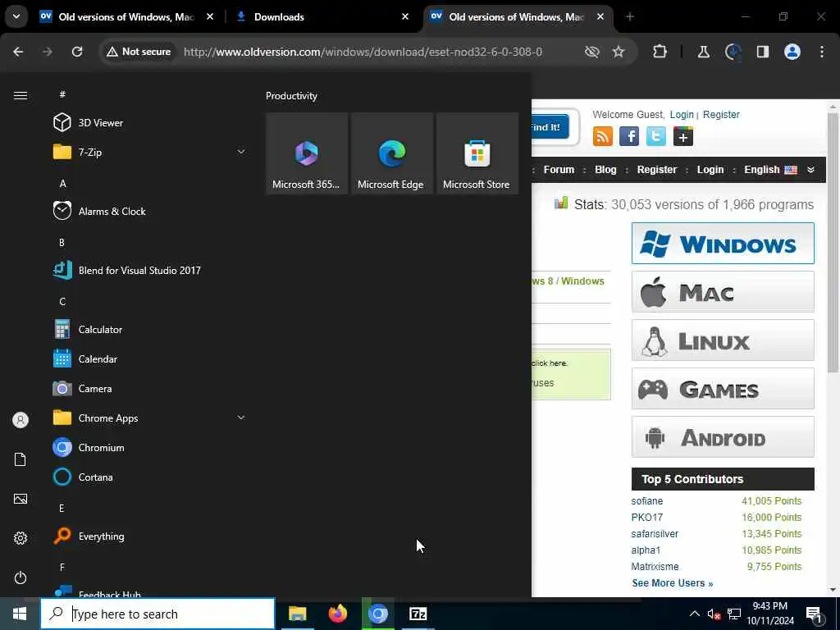Open the tab search dropdown arrow
Viewport: 840px width, 630px height.
16,16
